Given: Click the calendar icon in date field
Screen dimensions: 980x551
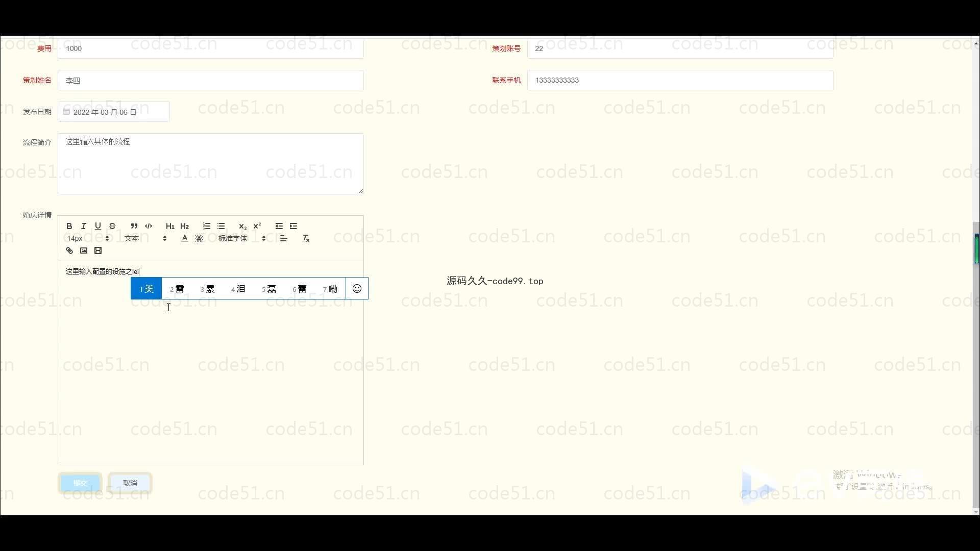Looking at the screenshot, I should 66,112.
